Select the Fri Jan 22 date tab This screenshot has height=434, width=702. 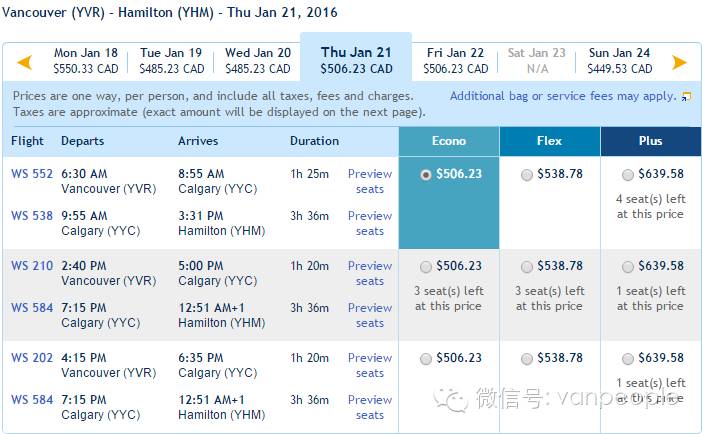(x=455, y=60)
